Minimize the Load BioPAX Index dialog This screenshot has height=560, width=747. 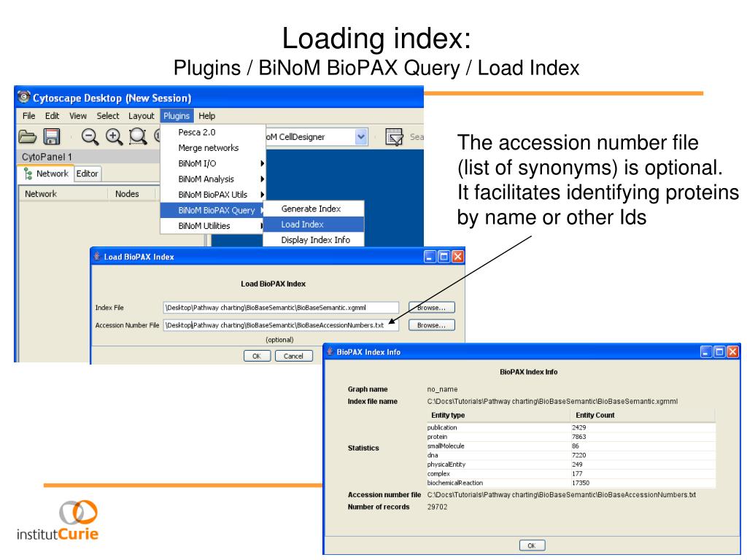click(430, 257)
